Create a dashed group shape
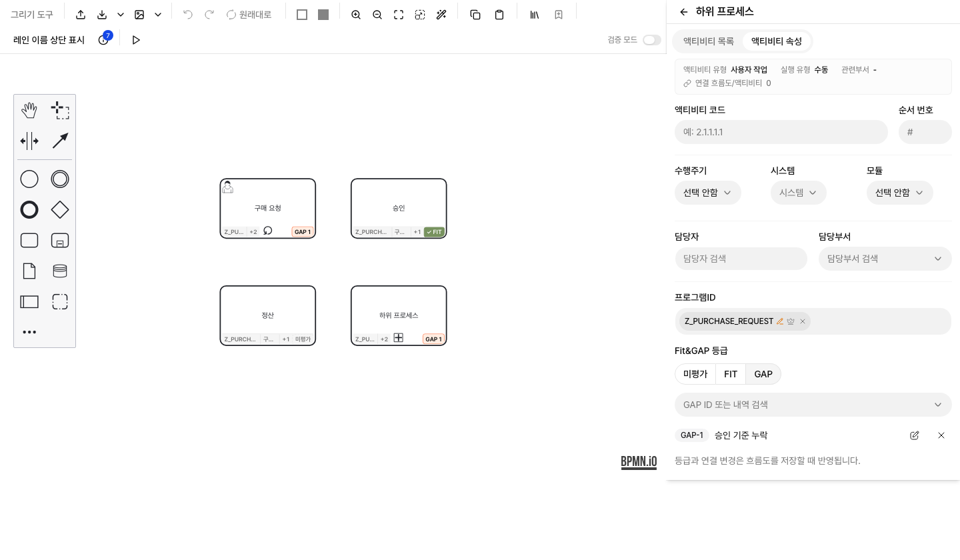Image resolution: width=960 pixels, height=560 pixels. click(60, 301)
